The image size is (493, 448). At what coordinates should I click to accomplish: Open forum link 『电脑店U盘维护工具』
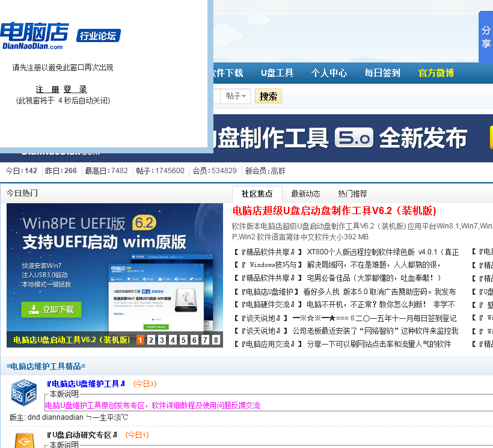point(86,384)
